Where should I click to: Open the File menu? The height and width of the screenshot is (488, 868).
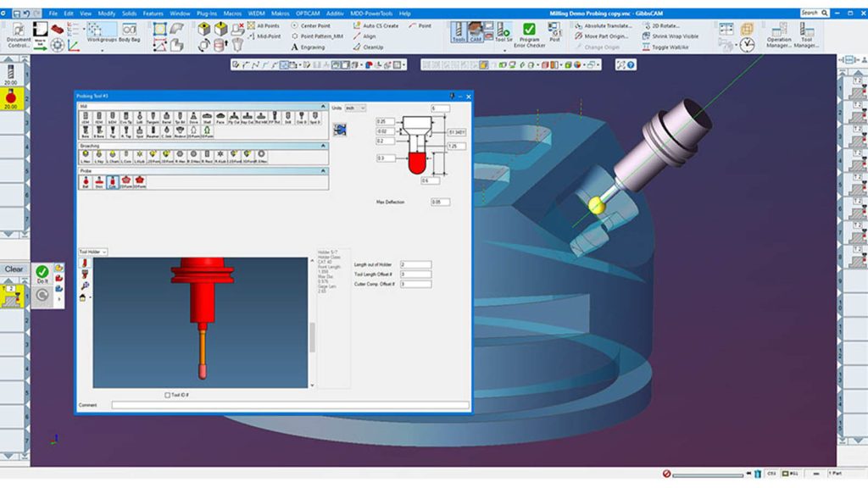click(53, 14)
